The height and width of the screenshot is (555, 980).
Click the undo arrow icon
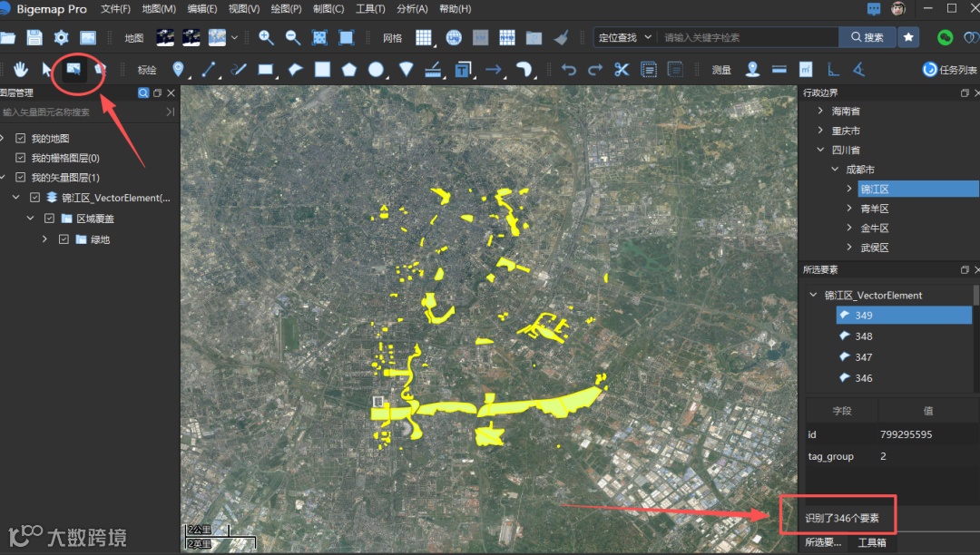pos(568,69)
